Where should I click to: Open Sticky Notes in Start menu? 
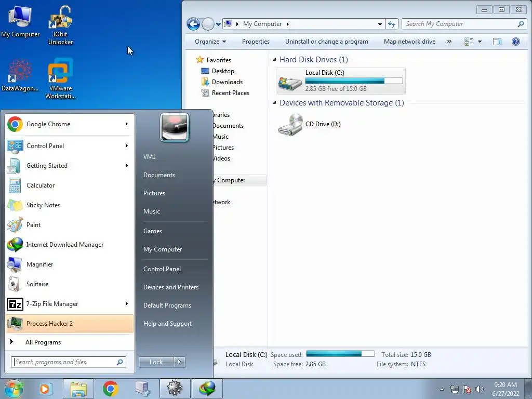point(70,205)
